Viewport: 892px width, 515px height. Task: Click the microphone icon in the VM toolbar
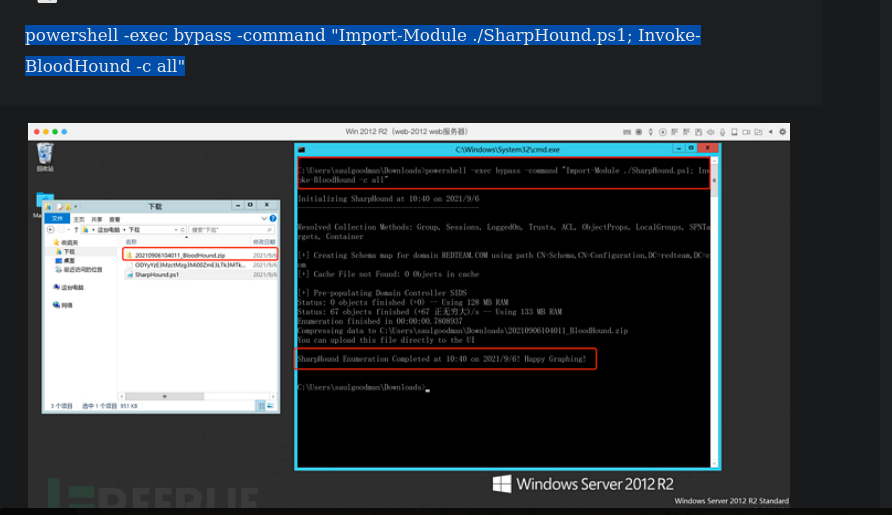pyautogui.click(x=722, y=132)
